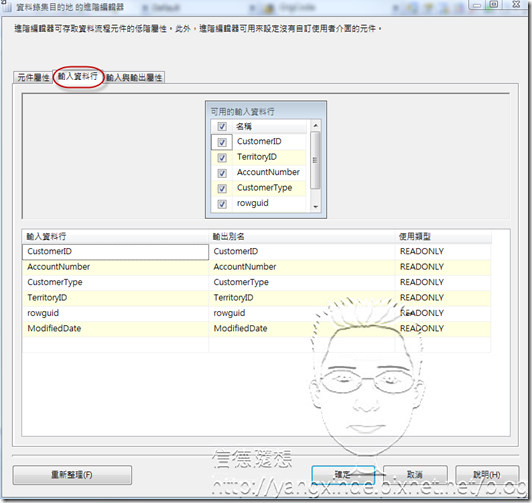532x503 pixels.
Task: Uncheck the TerritoryID column checkbox
Action: [222, 157]
